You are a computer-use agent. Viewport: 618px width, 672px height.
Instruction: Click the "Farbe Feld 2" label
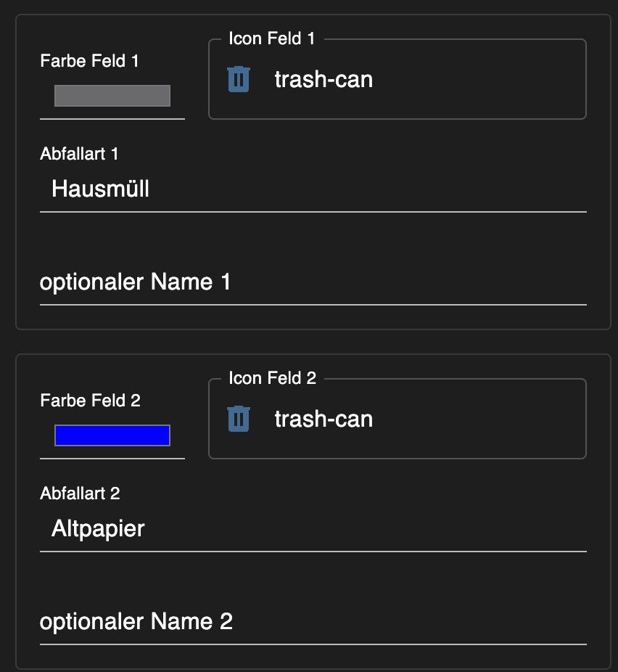click(x=90, y=401)
